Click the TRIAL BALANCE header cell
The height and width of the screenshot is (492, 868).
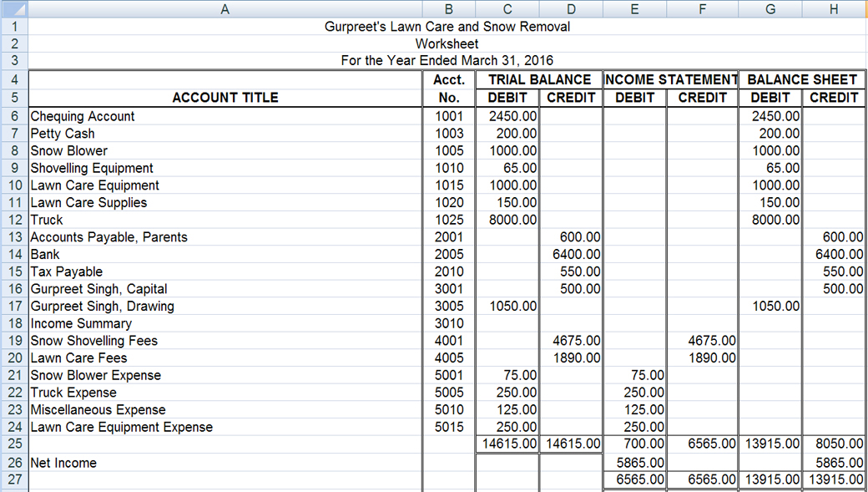(x=538, y=79)
